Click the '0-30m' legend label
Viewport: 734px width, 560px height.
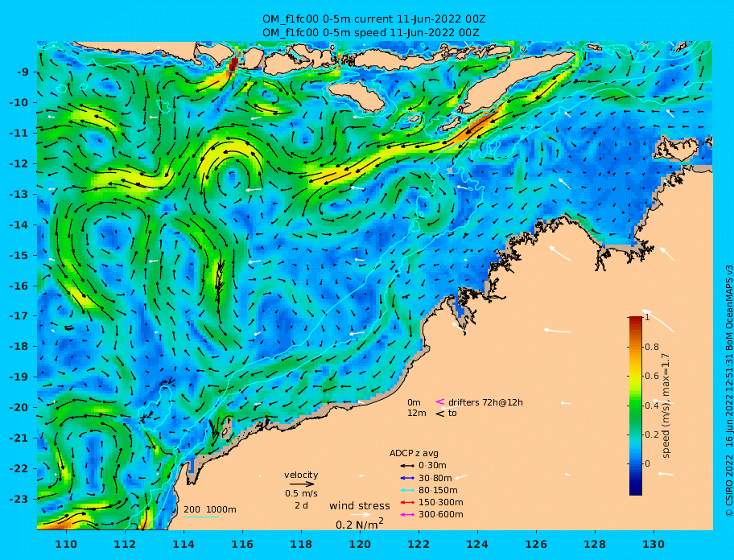pos(432,466)
